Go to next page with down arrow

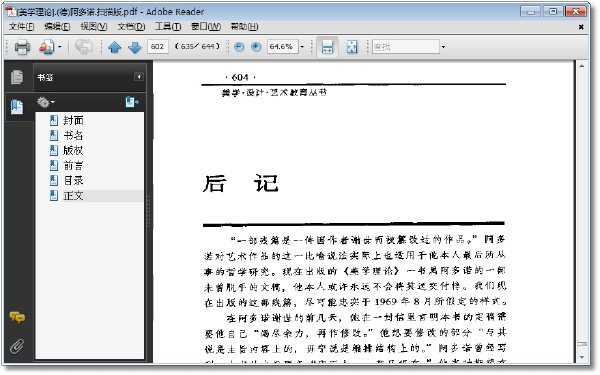pyautogui.click(x=135, y=47)
